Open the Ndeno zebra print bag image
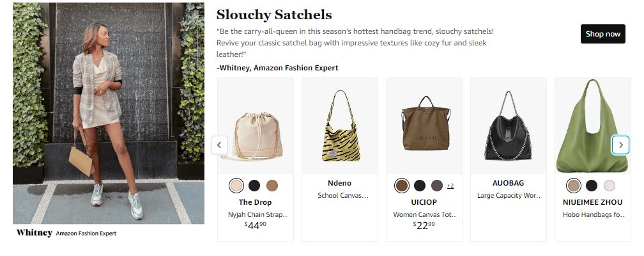Screen dimensions: 644x256 click(x=339, y=126)
